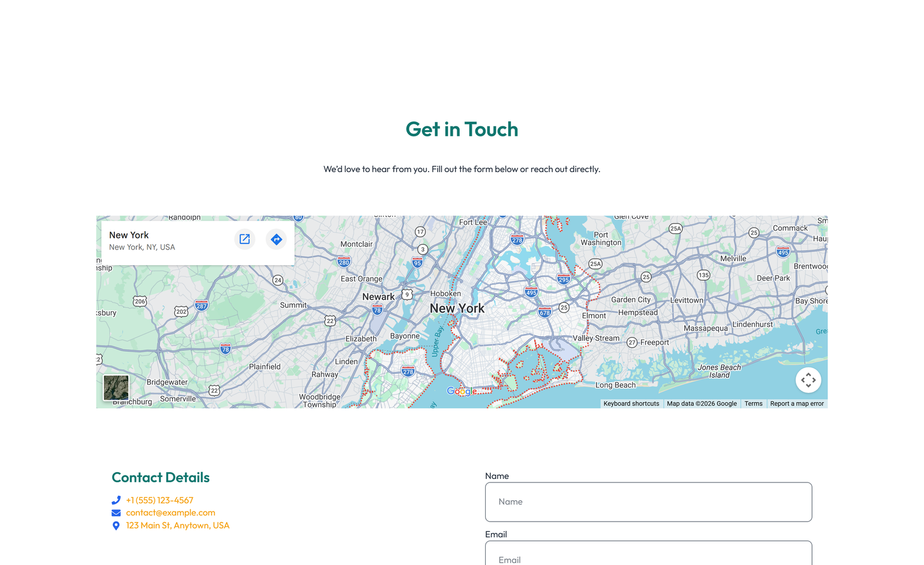This screenshot has width=924, height=565.
Task: Open map location in a new window
Action: 245,239
